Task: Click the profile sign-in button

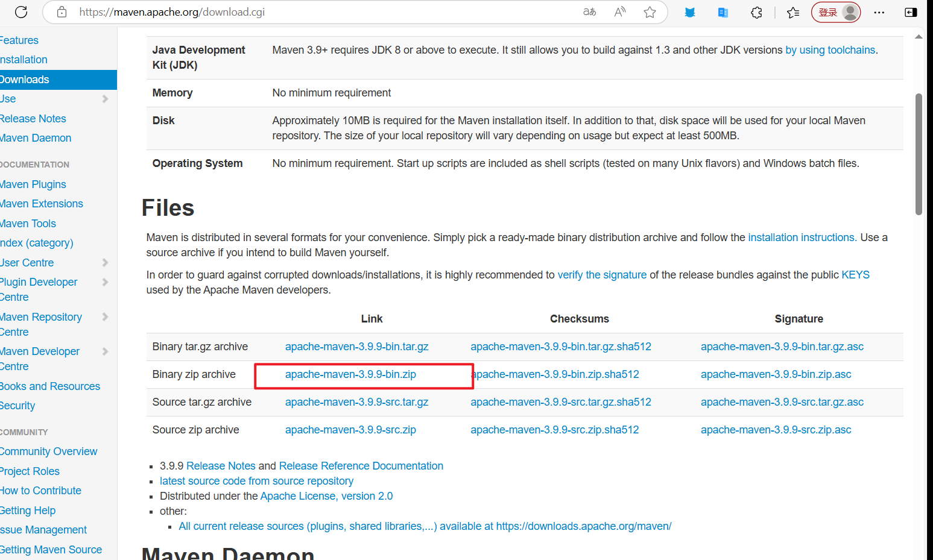Action: [836, 12]
